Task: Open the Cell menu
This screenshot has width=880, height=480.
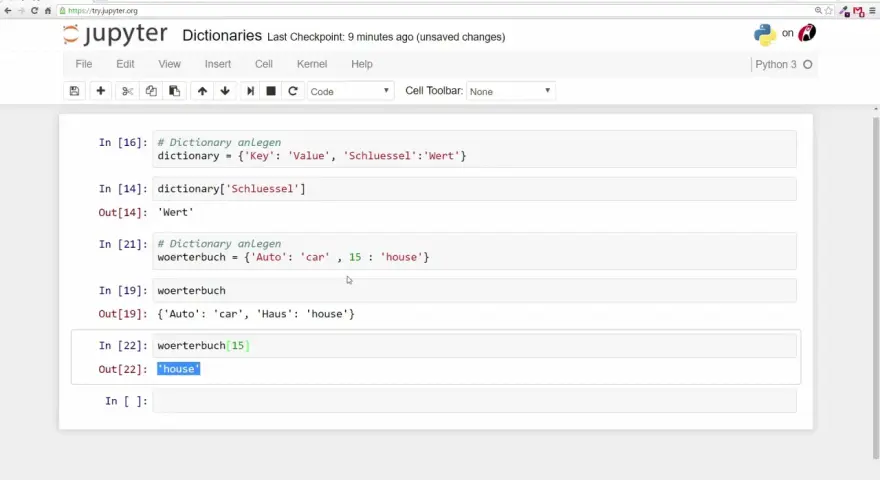Action: 264,64
